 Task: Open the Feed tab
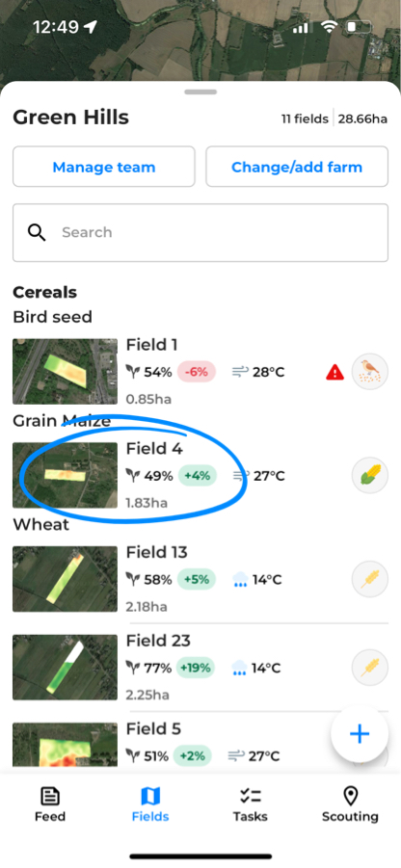point(50,804)
